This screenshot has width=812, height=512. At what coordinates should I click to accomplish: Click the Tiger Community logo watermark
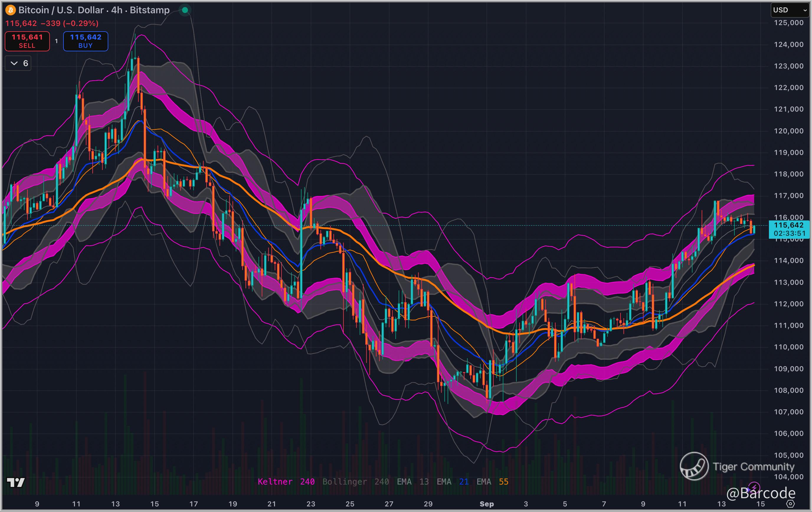click(x=694, y=466)
